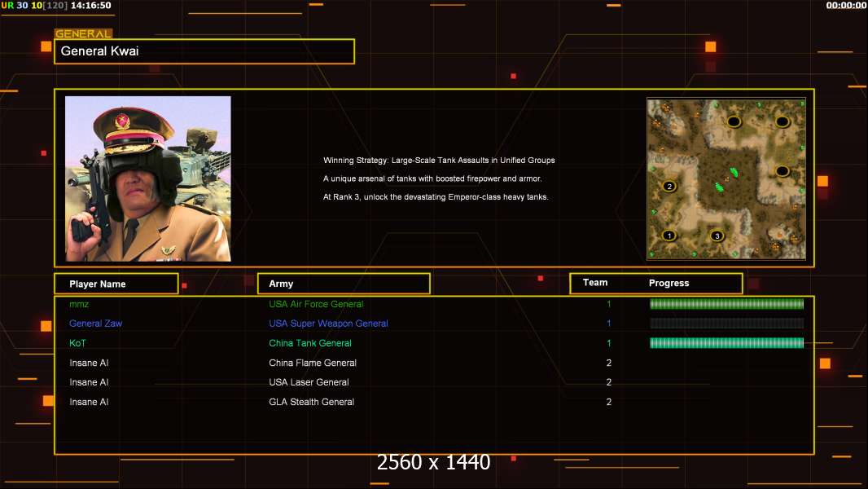Click KoT's loading progress bar
The image size is (868, 489).
coord(726,343)
